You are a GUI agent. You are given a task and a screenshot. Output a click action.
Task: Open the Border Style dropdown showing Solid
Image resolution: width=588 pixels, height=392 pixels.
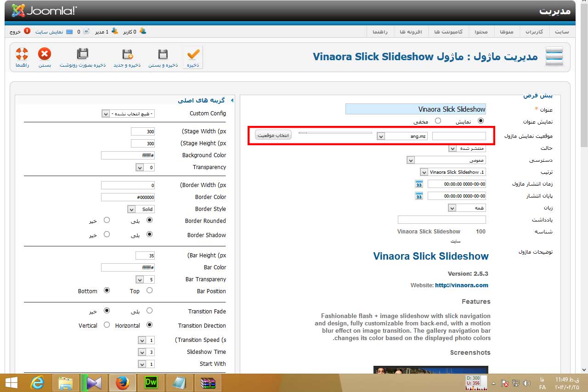pos(141,209)
